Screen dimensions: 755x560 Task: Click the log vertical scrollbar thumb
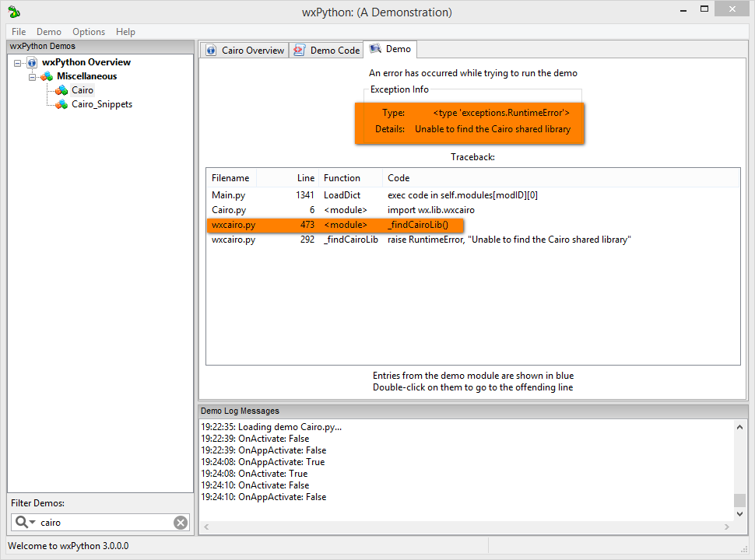pos(739,500)
